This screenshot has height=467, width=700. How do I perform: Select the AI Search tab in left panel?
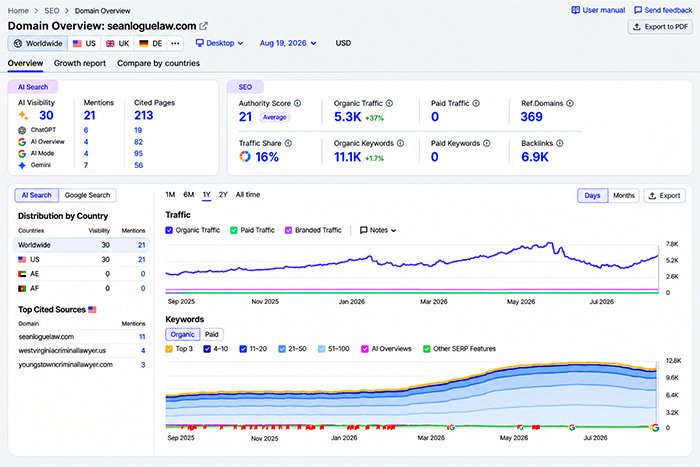(37, 195)
